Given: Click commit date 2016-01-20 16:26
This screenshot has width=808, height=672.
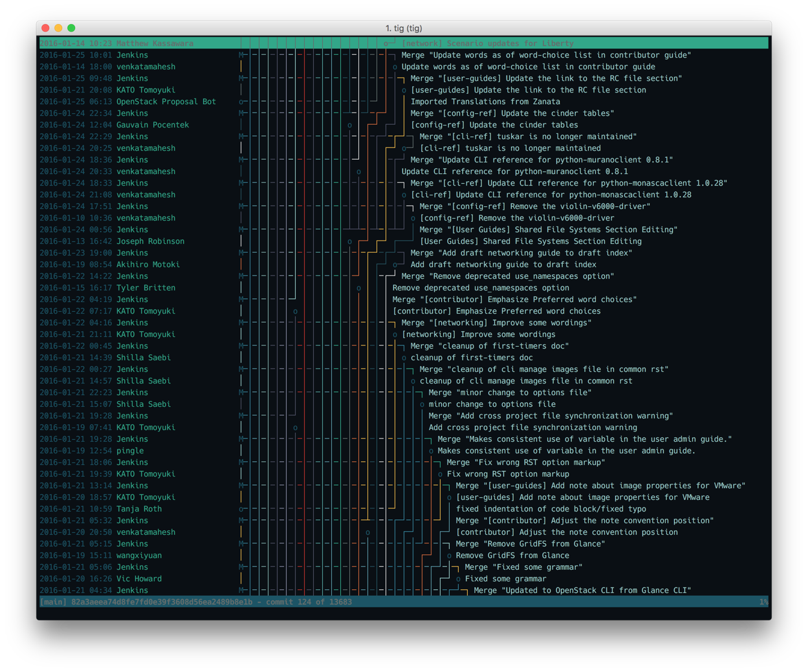Looking at the screenshot, I should tap(76, 579).
